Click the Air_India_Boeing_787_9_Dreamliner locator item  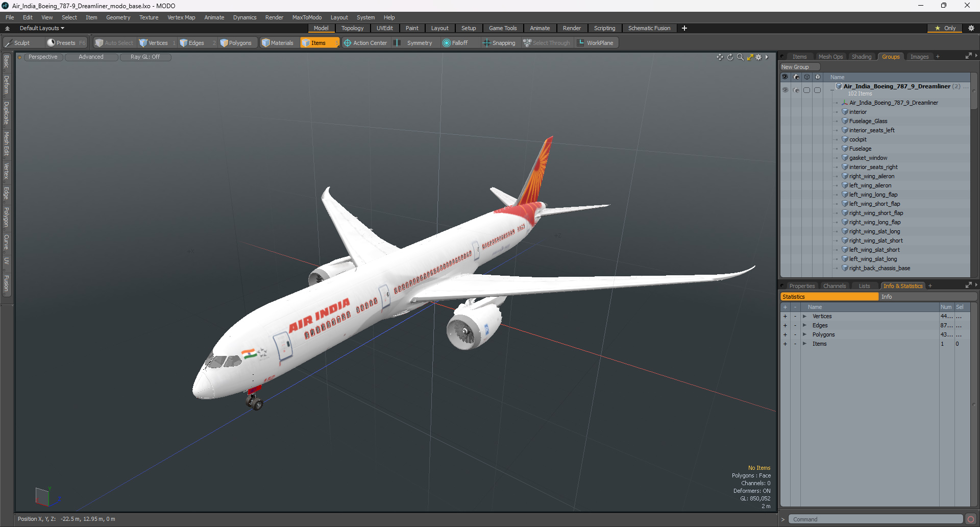pos(894,103)
